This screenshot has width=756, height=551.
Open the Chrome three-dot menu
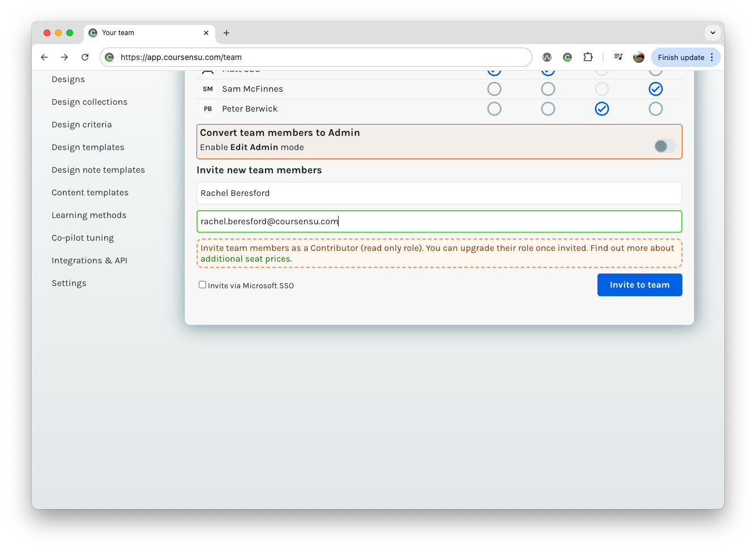(x=712, y=57)
